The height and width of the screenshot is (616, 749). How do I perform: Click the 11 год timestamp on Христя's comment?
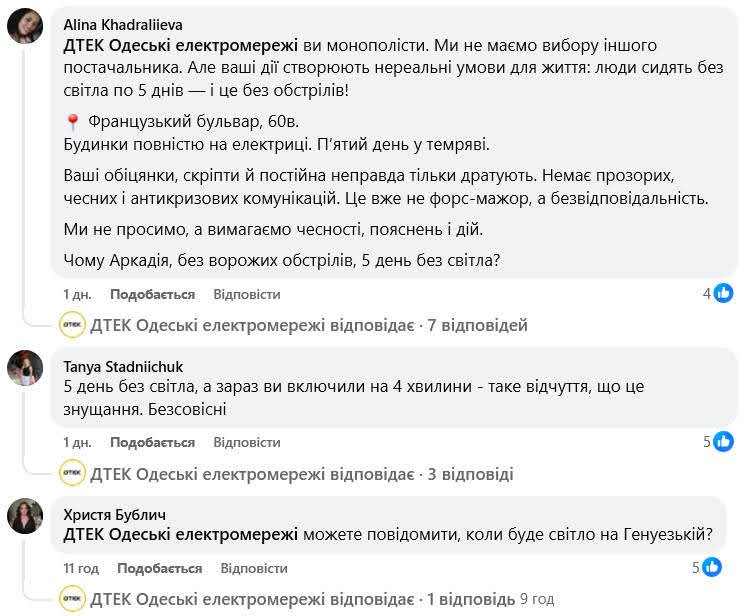[x=80, y=568]
